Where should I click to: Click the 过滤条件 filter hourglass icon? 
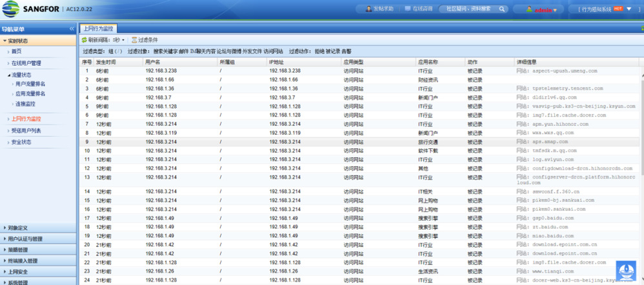click(134, 40)
